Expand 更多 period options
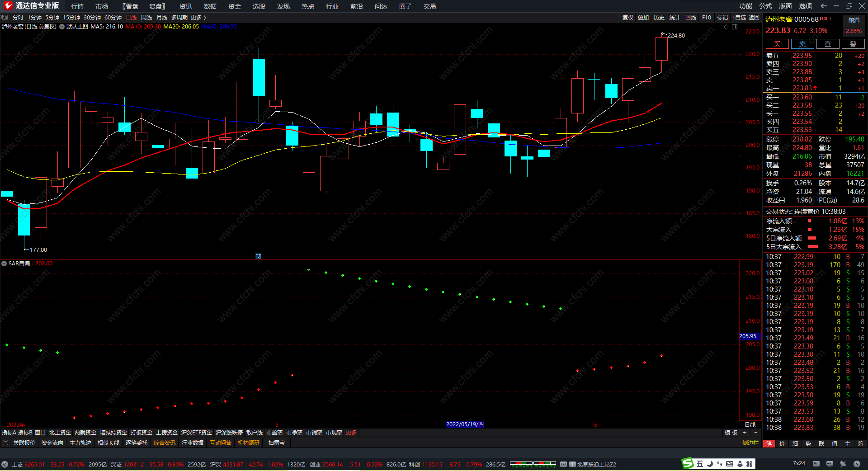Image resolution: width=868 pixels, height=471 pixels. (x=198, y=18)
